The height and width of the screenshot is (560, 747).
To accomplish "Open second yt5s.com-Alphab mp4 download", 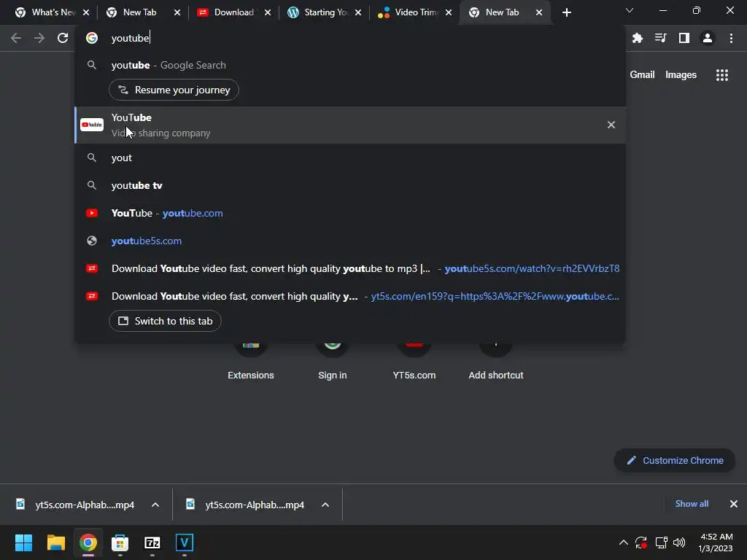I will point(247,505).
